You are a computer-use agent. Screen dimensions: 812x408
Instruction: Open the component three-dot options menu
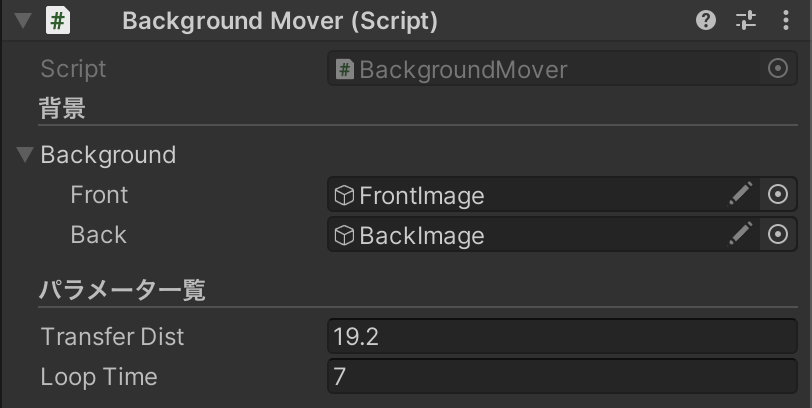coord(785,21)
